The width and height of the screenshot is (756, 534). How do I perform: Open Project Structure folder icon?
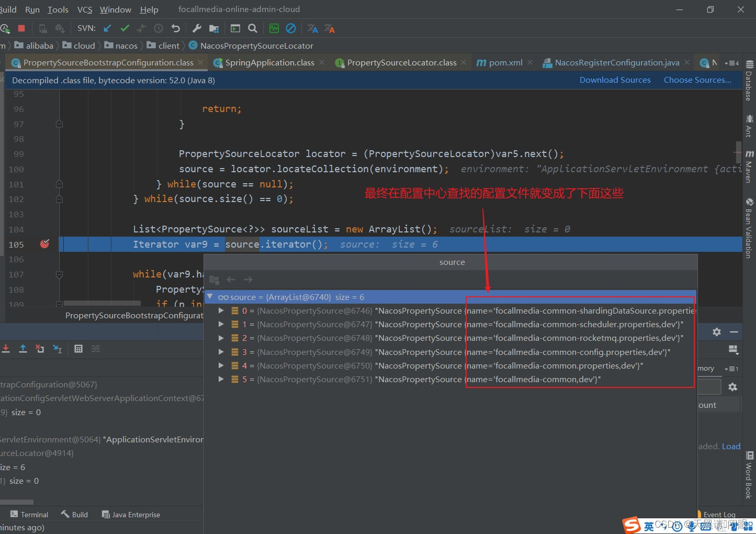214,28
